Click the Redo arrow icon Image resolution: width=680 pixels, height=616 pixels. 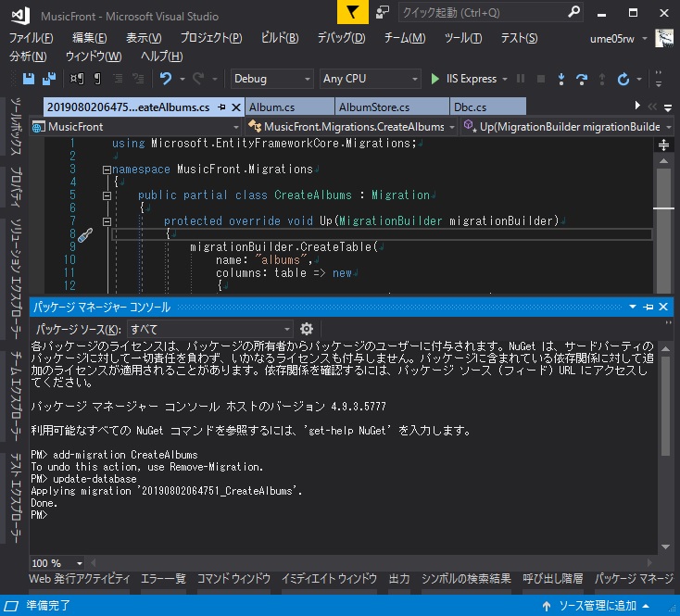click(x=198, y=79)
